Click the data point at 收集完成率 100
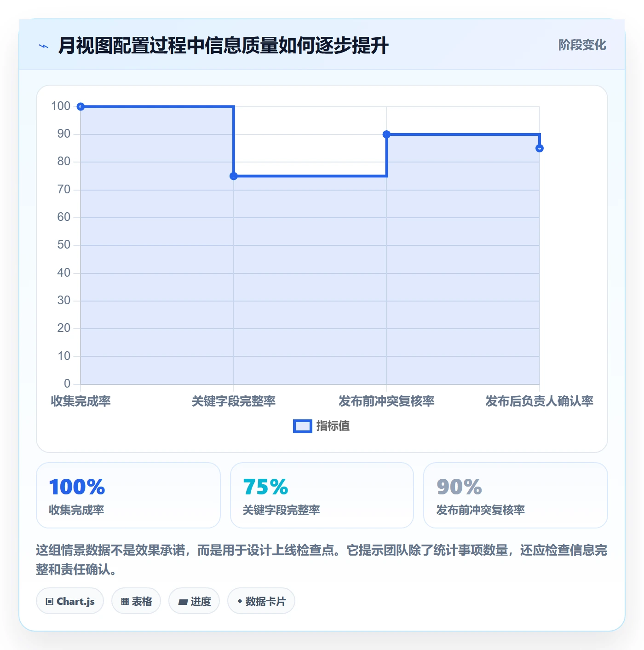 tap(80, 107)
